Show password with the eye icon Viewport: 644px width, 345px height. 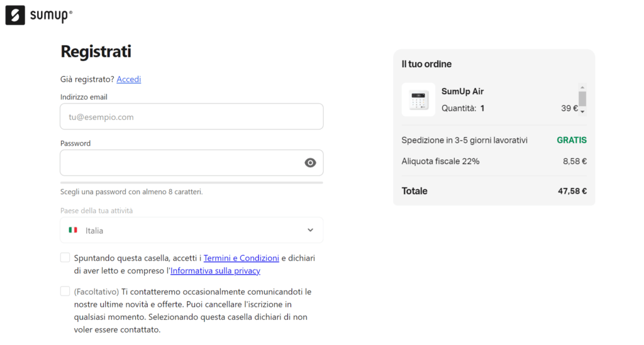click(x=310, y=163)
